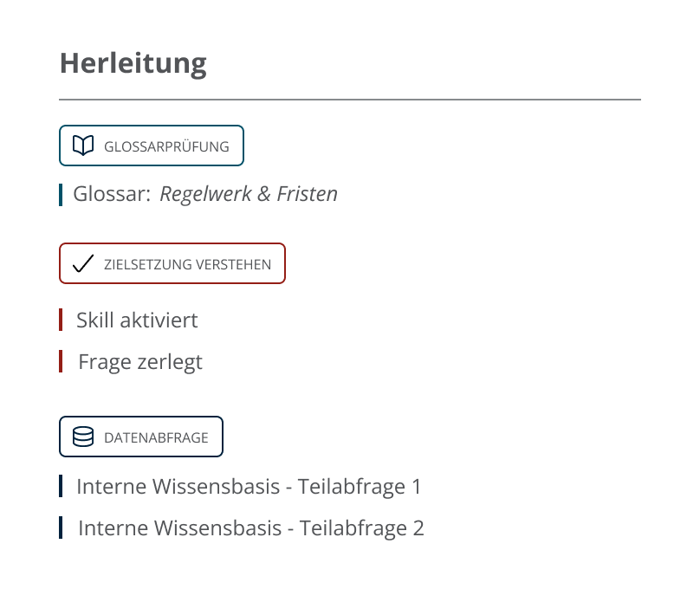Open Interne Wissensbasis - Teilabfrage 2
Image resolution: width=700 pixels, height=589 pixels.
[251, 528]
